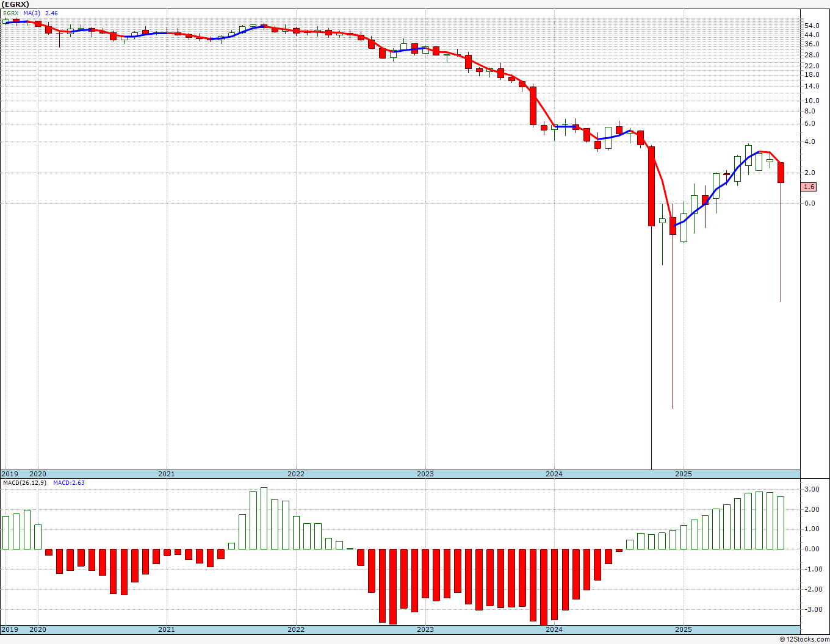This screenshot has width=830, height=644.
Task: Click 2025 on the price chart time axis
Action: (x=684, y=474)
